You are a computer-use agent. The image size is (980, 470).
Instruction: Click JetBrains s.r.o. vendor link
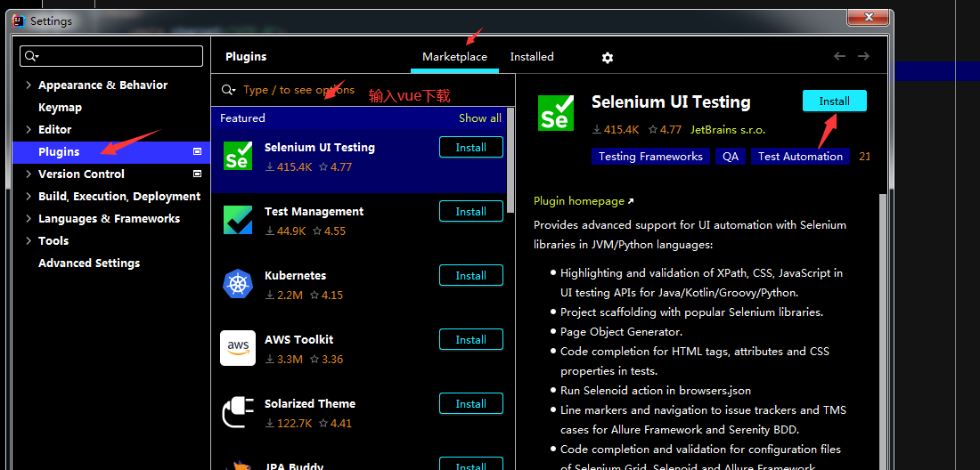coord(728,130)
